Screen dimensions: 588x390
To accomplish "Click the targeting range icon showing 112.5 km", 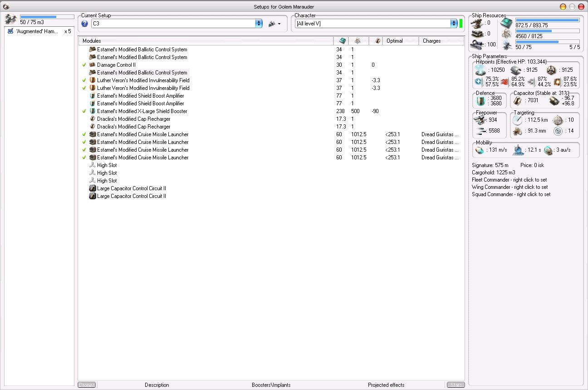I will tap(517, 120).
